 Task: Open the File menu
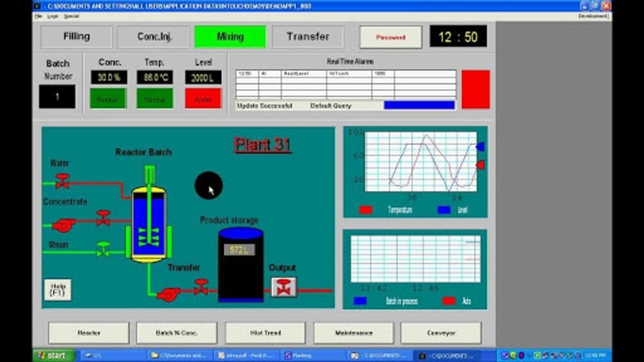(x=38, y=16)
